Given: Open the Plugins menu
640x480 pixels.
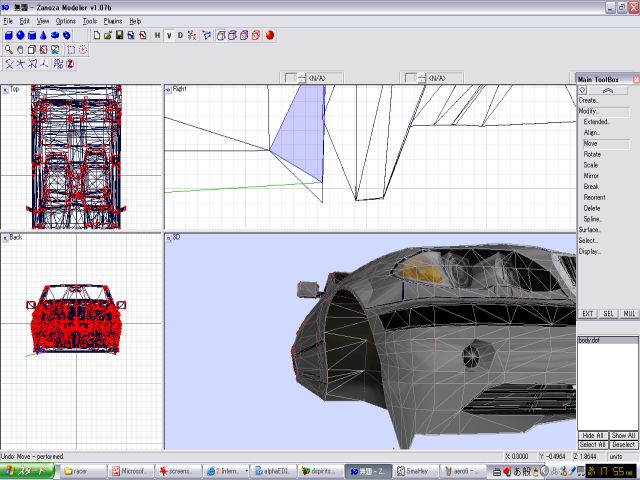Looking at the screenshot, I should coord(113,20).
